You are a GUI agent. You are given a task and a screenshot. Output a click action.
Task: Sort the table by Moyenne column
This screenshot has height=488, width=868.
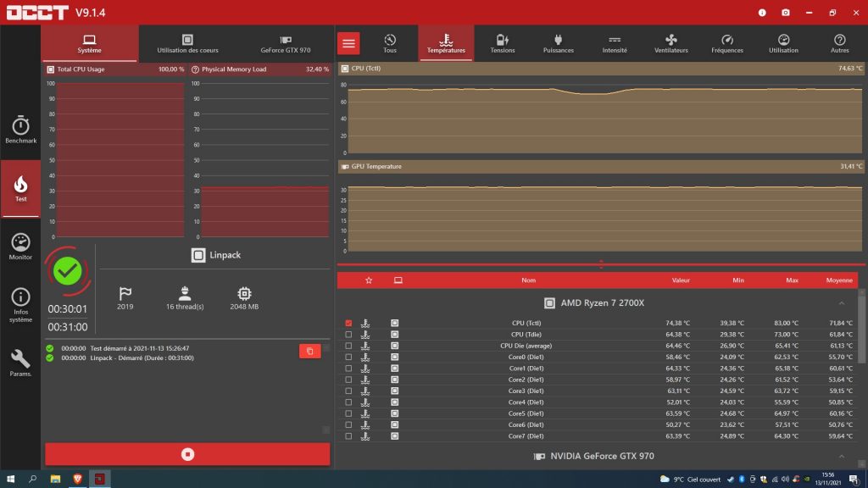pyautogui.click(x=838, y=280)
